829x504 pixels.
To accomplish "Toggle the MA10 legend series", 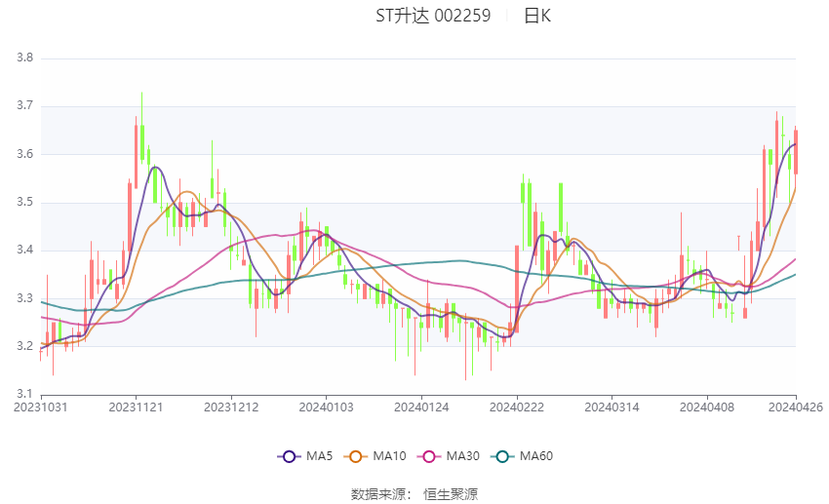I will point(375,456).
